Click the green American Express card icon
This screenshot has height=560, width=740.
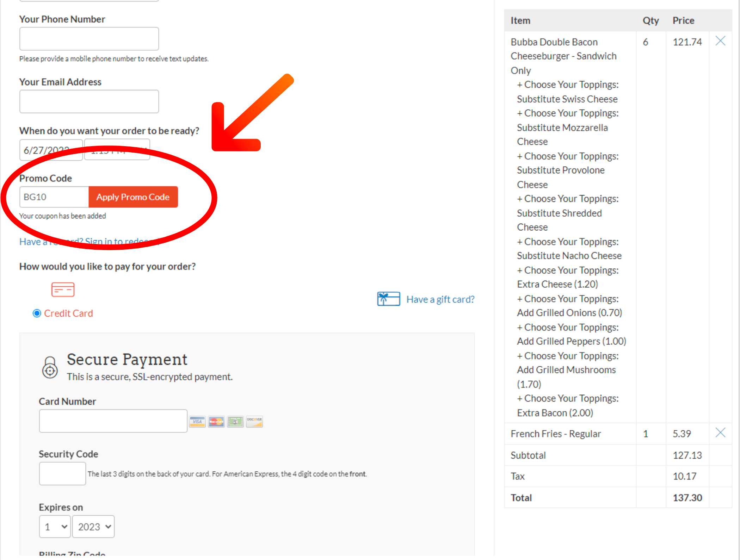click(235, 421)
